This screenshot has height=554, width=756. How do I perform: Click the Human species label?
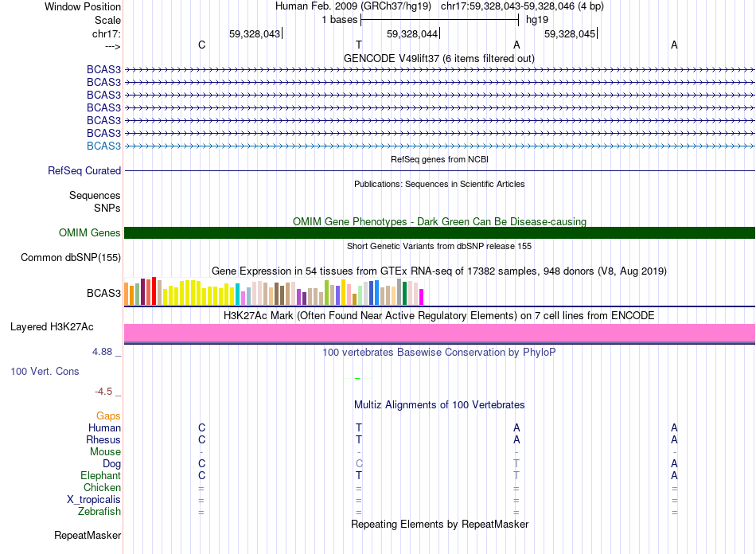coord(104,427)
